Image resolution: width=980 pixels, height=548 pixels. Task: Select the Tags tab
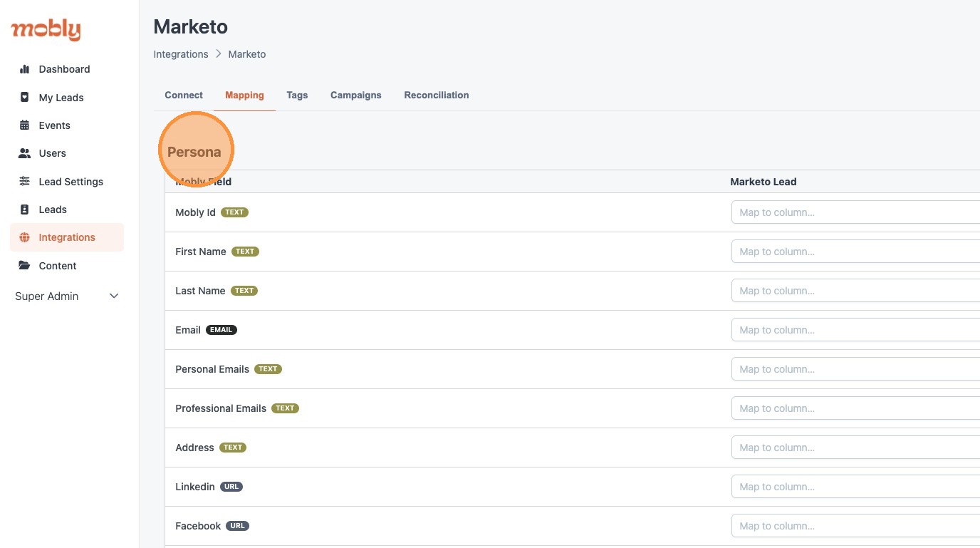(x=297, y=95)
